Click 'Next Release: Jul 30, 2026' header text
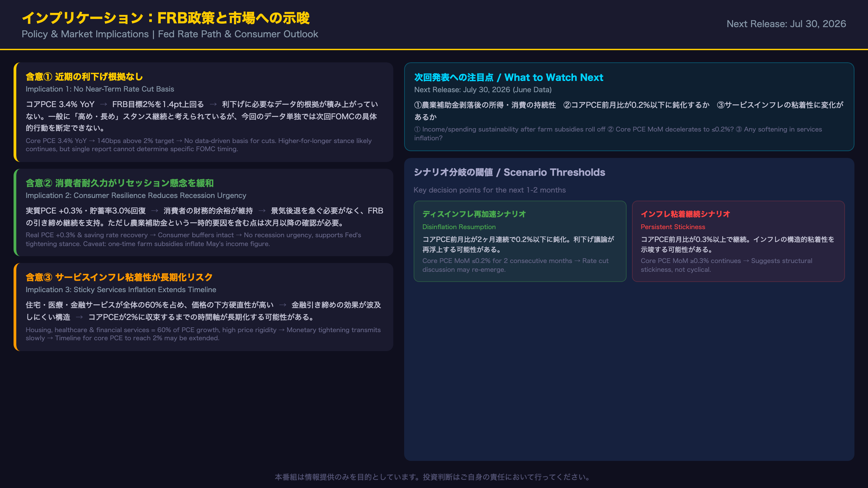The height and width of the screenshot is (488, 868). (786, 24)
